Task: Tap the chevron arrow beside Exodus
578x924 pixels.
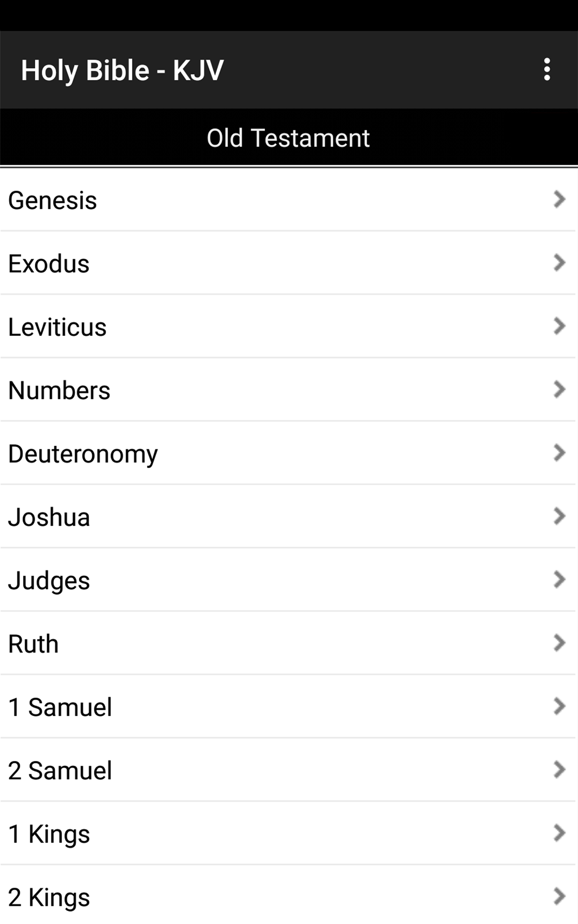Action: 559,263
